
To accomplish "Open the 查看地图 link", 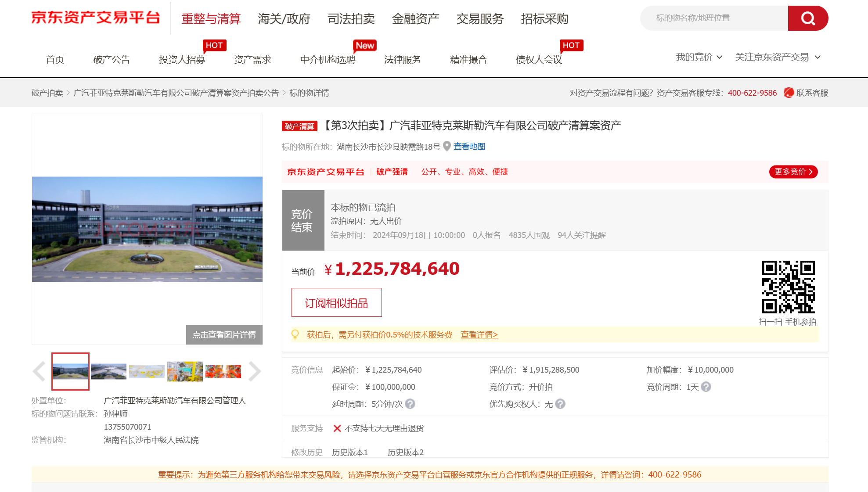I will point(469,146).
